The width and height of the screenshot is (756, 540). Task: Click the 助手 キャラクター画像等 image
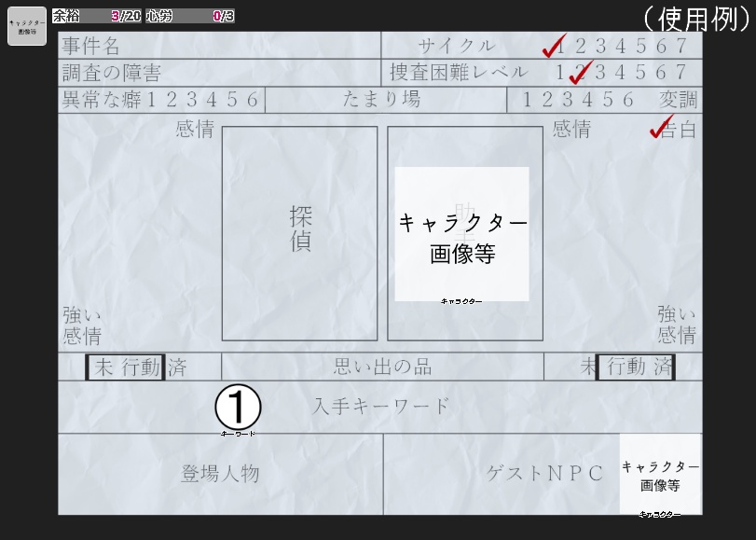pyautogui.click(x=460, y=232)
